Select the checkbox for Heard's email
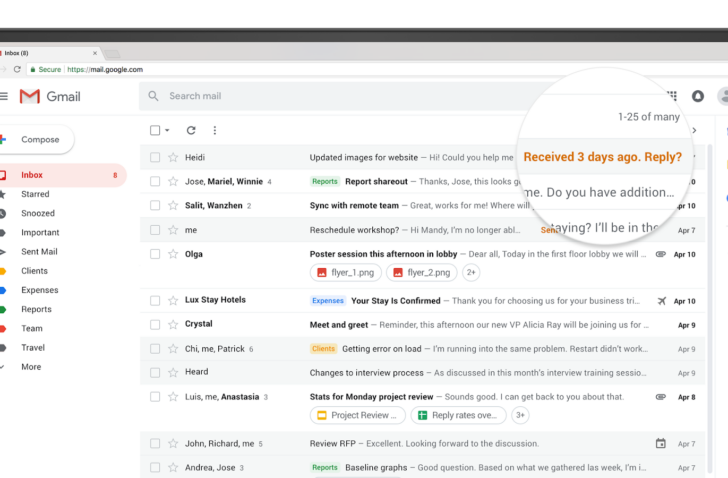The height and width of the screenshot is (478, 728). coord(155,373)
